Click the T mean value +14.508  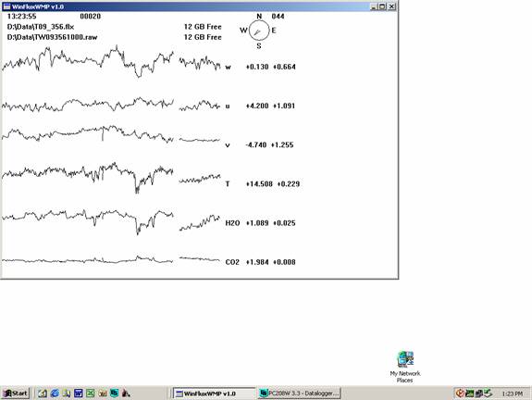click(x=259, y=184)
